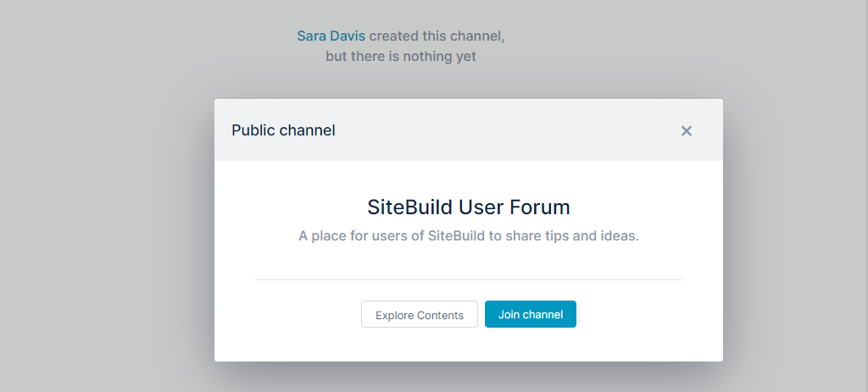Close the Public channel dialog

point(687,131)
